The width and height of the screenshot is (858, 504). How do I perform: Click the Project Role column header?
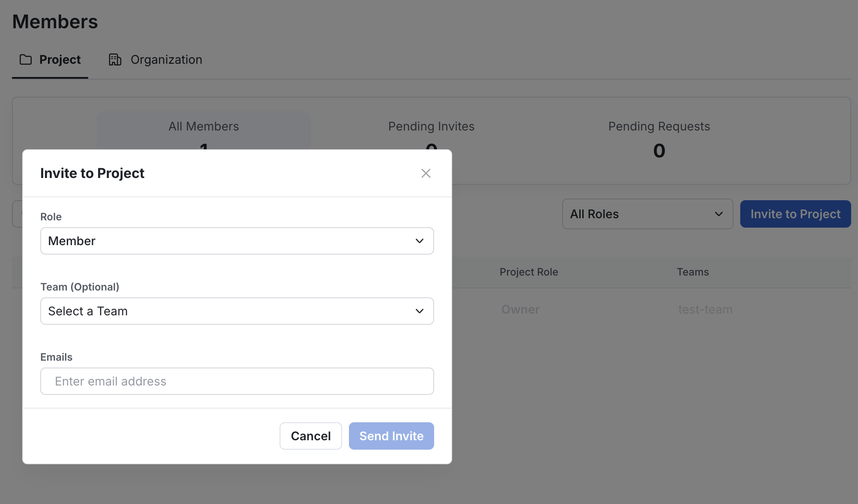(528, 272)
